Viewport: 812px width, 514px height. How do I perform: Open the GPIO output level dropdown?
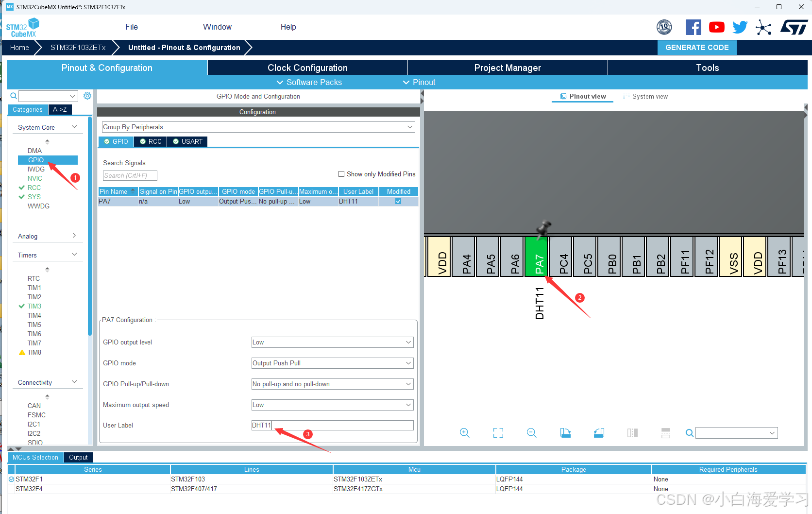[x=333, y=342]
